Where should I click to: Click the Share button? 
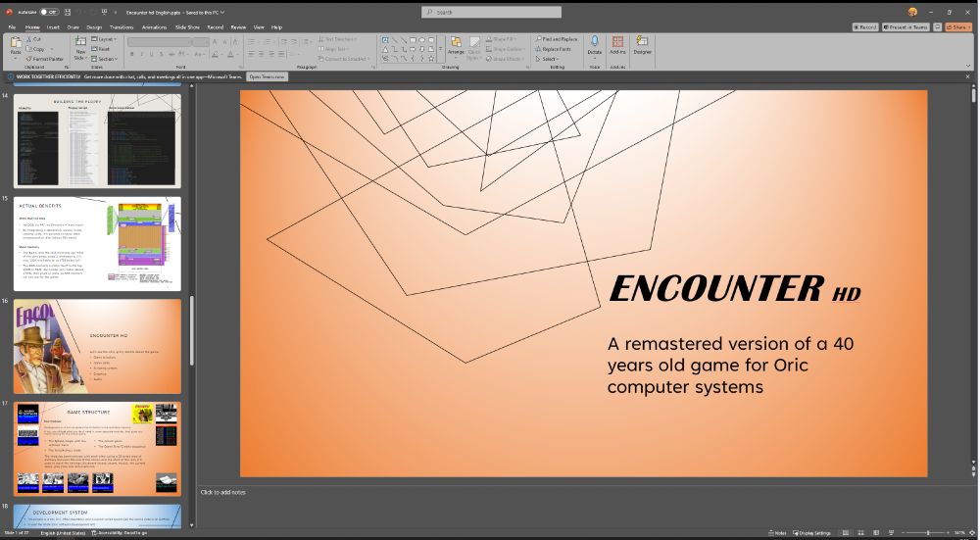pos(958,27)
